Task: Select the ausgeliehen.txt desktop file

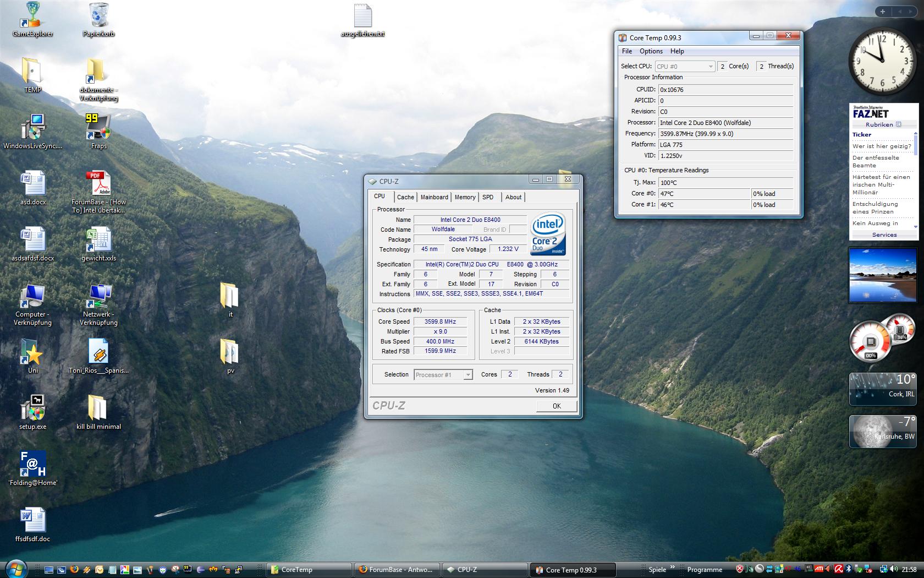Action: [x=362, y=20]
